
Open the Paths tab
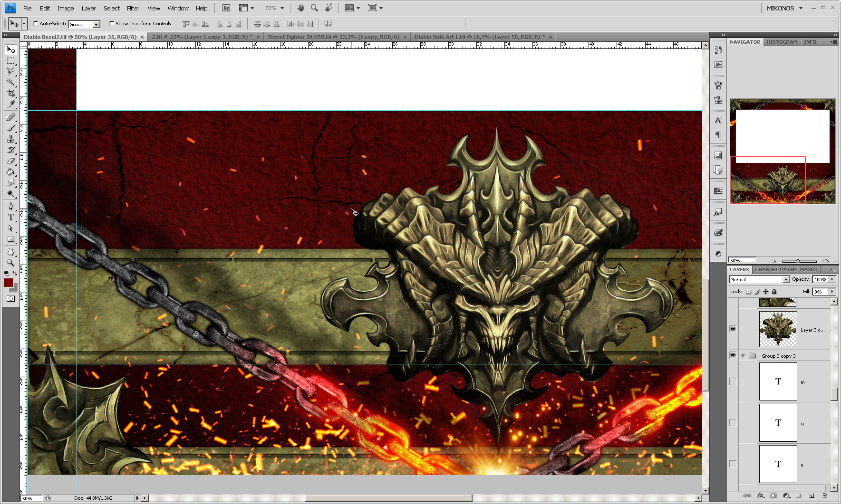(788, 269)
